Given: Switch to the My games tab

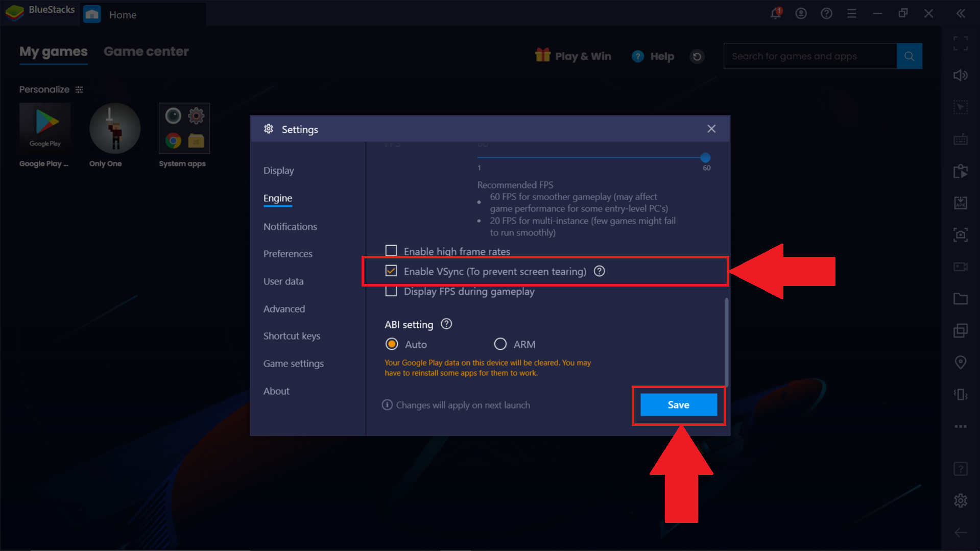Looking at the screenshot, I should pyautogui.click(x=54, y=52).
